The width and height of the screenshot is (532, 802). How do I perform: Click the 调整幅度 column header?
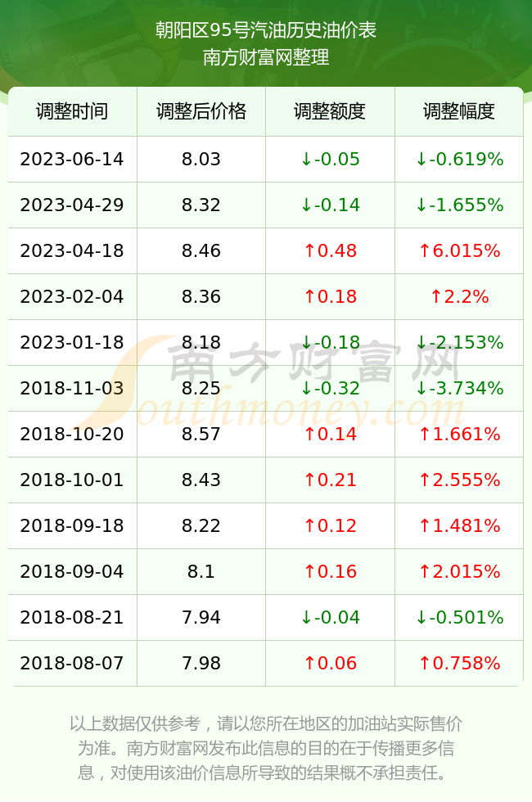pos(459,111)
